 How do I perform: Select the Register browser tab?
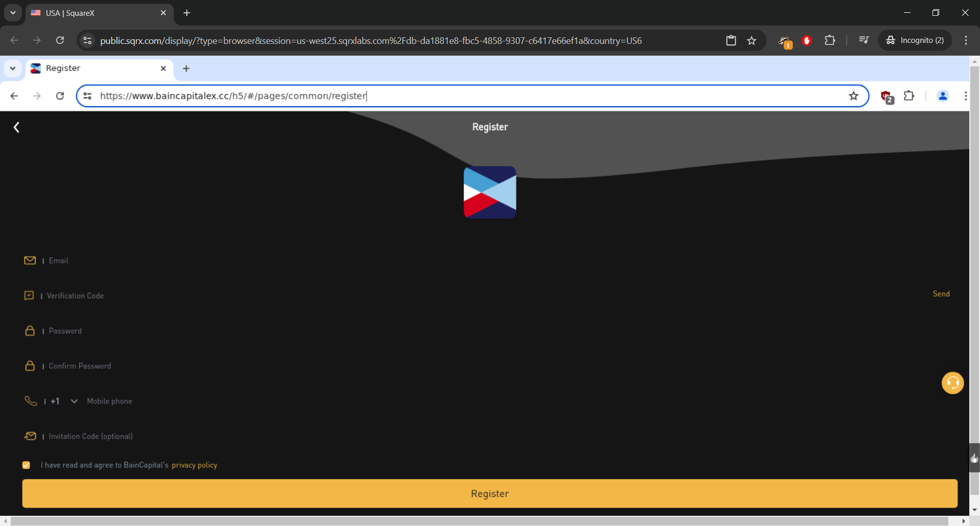[x=97, y=68]
